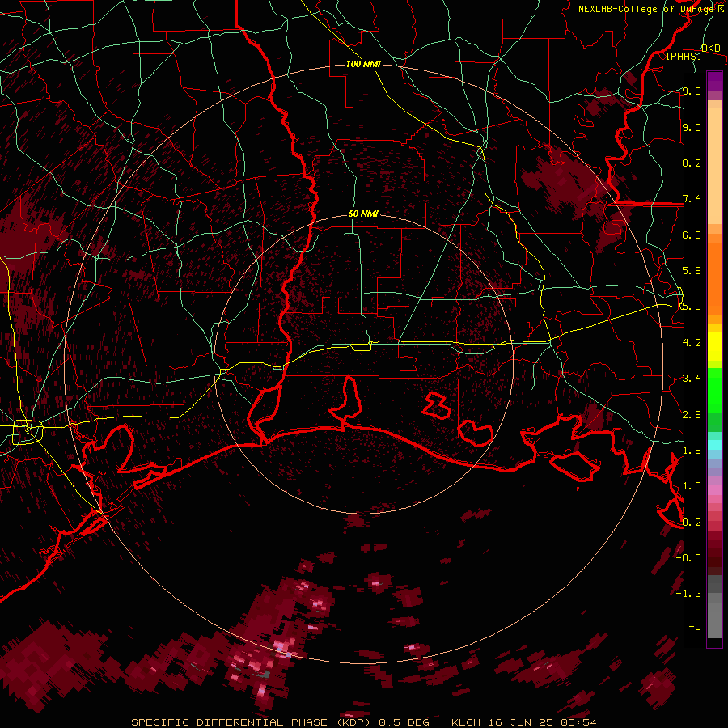
Task: Click the -0.5 scale value label
Action: 688,558
